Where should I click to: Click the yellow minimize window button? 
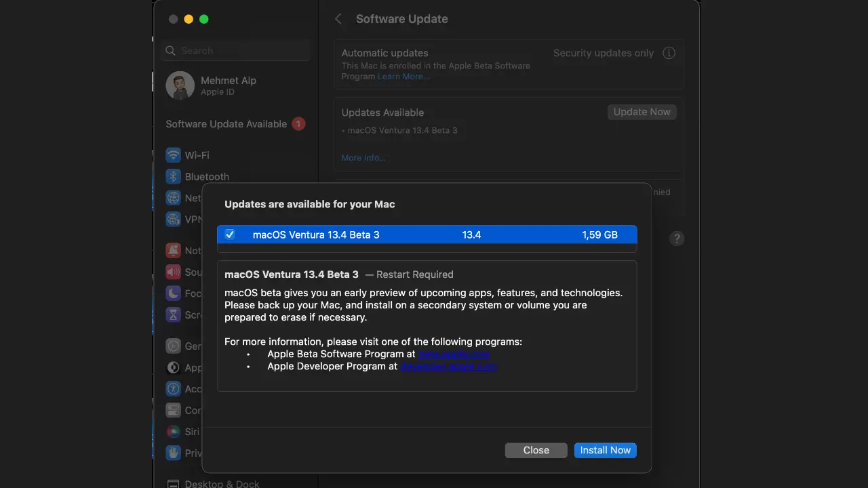(189, 19)
